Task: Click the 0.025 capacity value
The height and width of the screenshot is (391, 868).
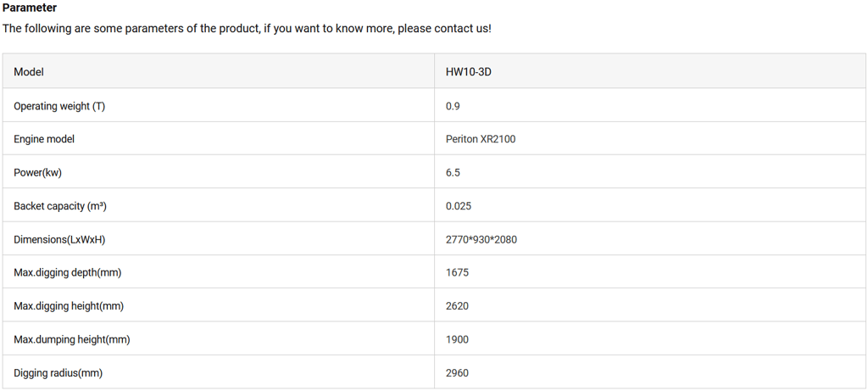Action: [x=458, y=206]
